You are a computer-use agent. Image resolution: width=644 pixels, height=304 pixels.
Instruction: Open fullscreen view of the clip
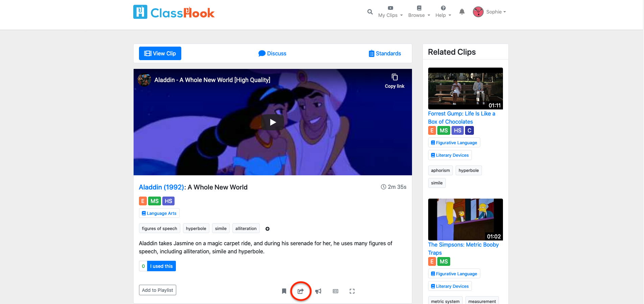[352, 291]
